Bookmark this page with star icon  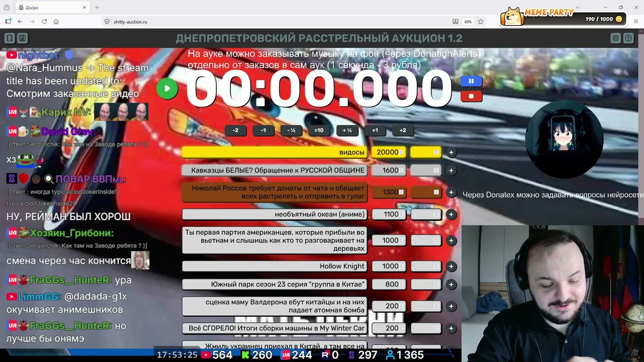480,22
